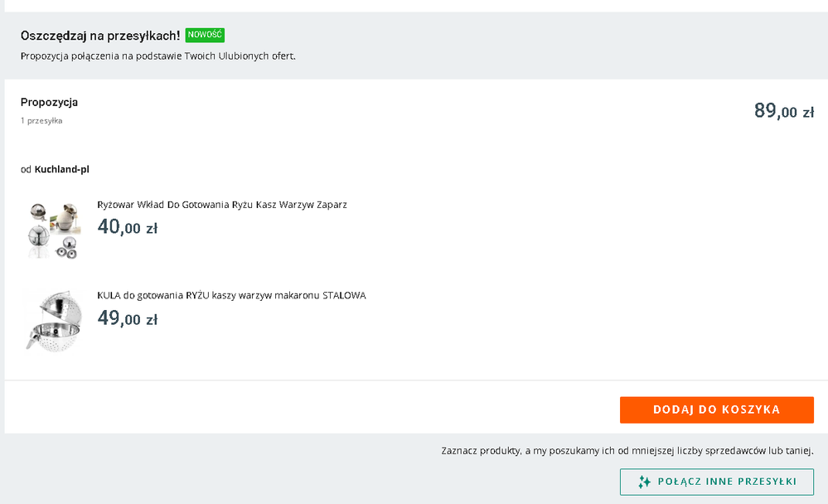The width and height of the screenshot is (828, 504).
Task: Open the Ryżowar Wkład Do Gotowania Ryżu listing
Action: click(221, 205)
